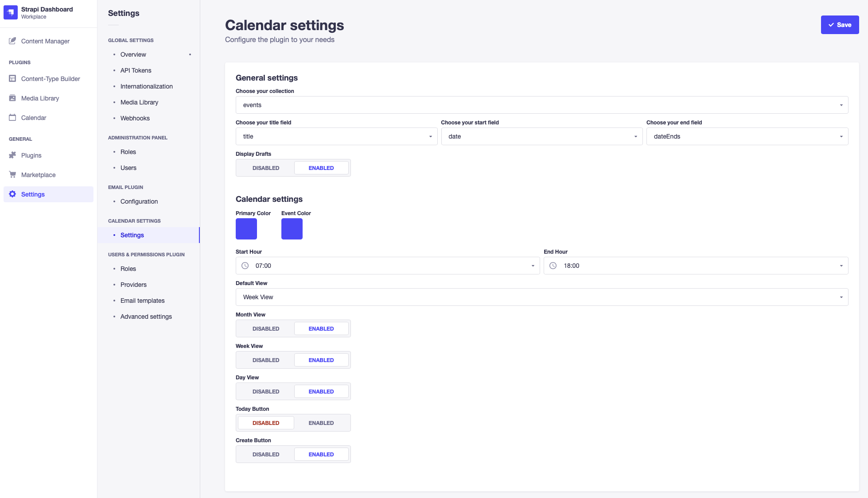The height and width of the screenshot is (498, 868).
Task: Click the Plugins puzzle-piece icon
Action: [12, 155]
